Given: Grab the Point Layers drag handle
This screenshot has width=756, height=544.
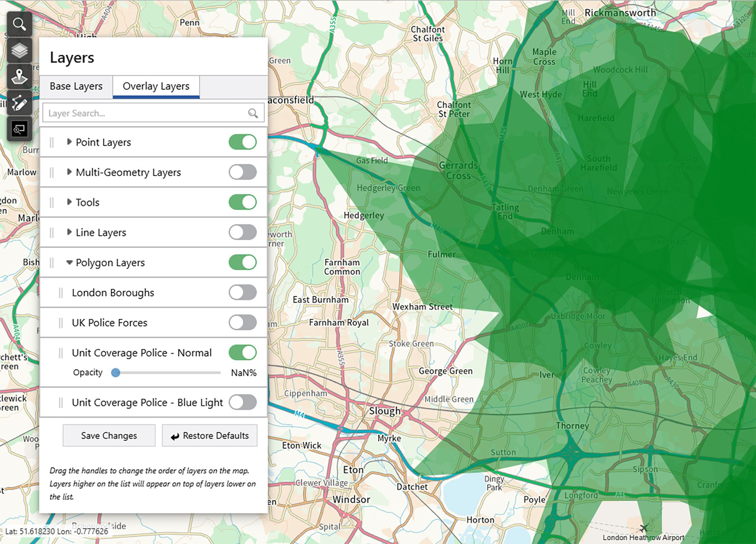Looking at the screenshot, I should click(x=52, y=142).
